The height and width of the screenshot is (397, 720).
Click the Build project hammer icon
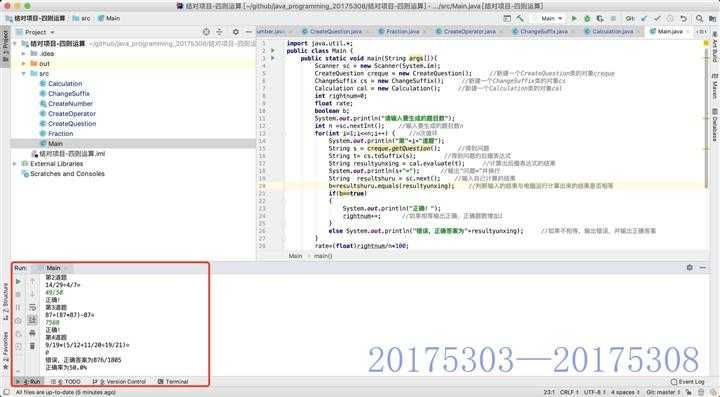[x=520, y=18]
